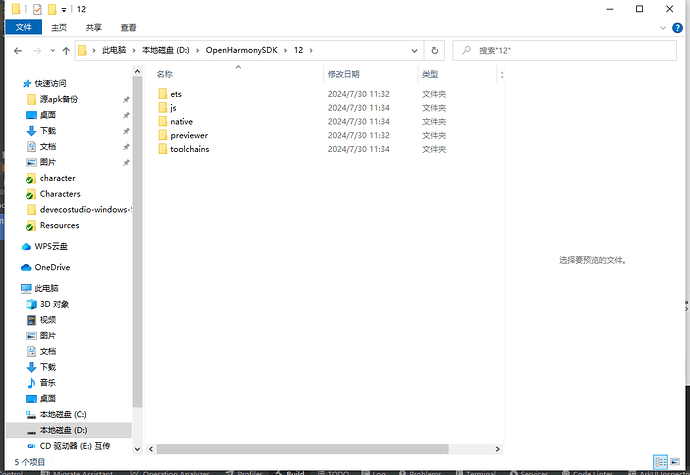Click new folder quick access icon
The image size is (690, 475).
point(52,9)
